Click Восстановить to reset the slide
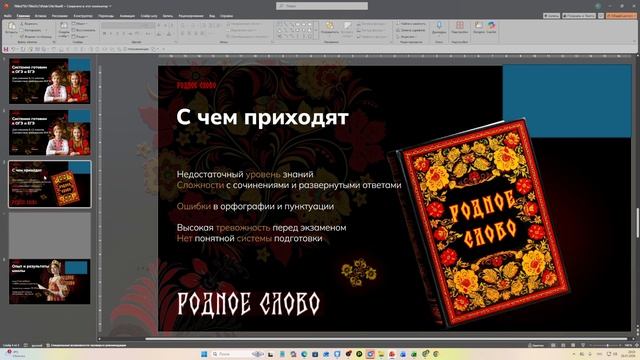The height and width of the screenshot is (360, 640). 83,30
